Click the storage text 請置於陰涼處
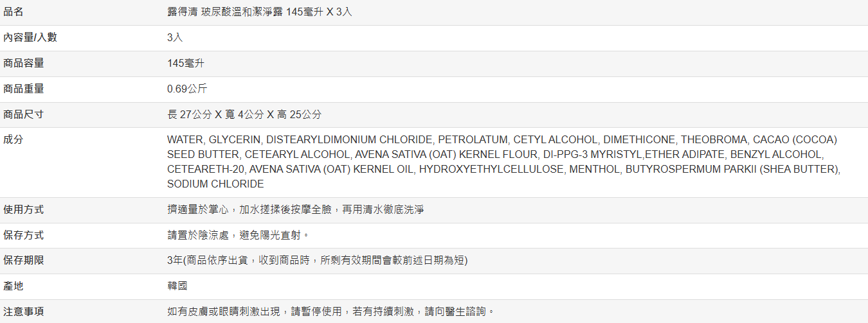Screen dimensions: 868x323 pyautogui.click(x=239, y=235)
